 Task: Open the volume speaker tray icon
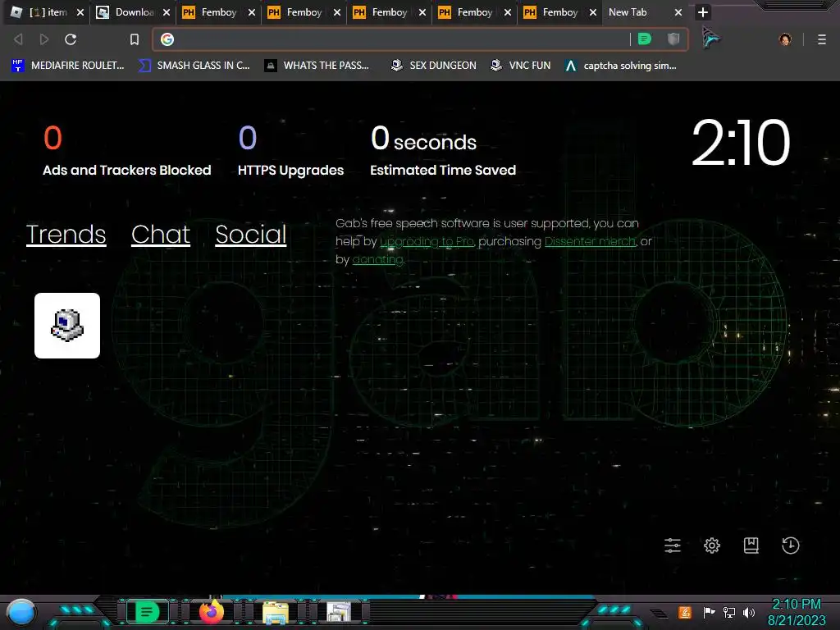tap(749, 612)
